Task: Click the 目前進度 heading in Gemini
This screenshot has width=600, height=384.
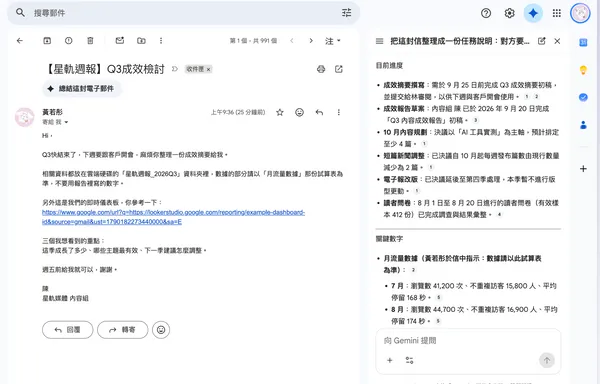Action: [x=389, y=66]
